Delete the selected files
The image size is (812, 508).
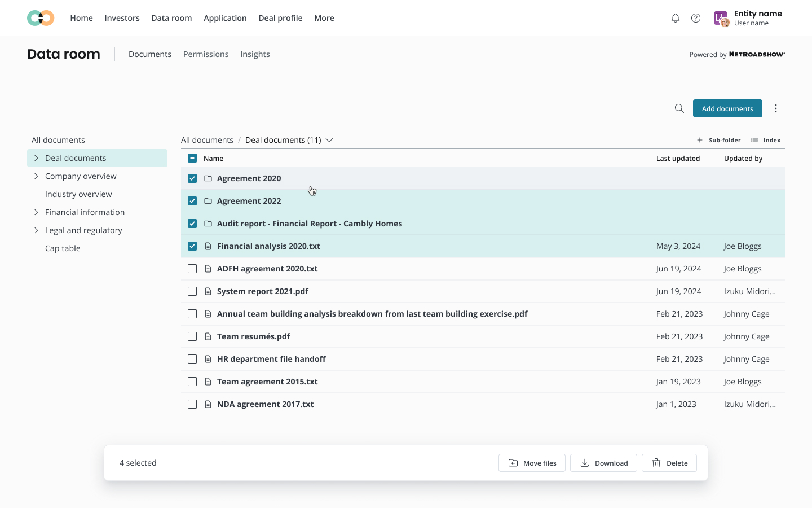(x=669, y=463)
